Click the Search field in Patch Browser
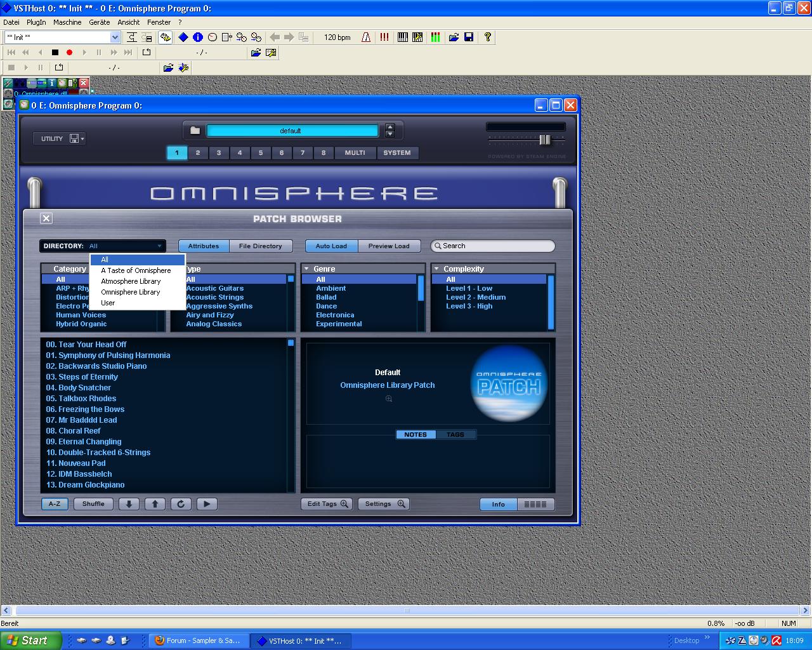This screenshot has height=650, width=812. coord(493,246)
